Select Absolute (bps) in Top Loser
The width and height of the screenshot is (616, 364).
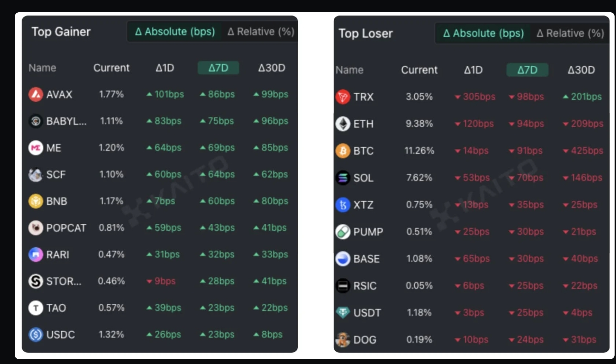click(x=483, y=33)
